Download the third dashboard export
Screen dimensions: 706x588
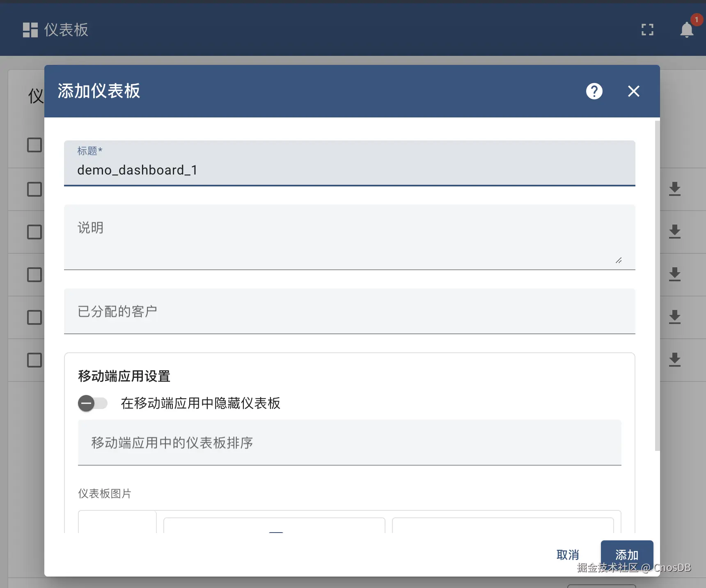tap(675, 275)
